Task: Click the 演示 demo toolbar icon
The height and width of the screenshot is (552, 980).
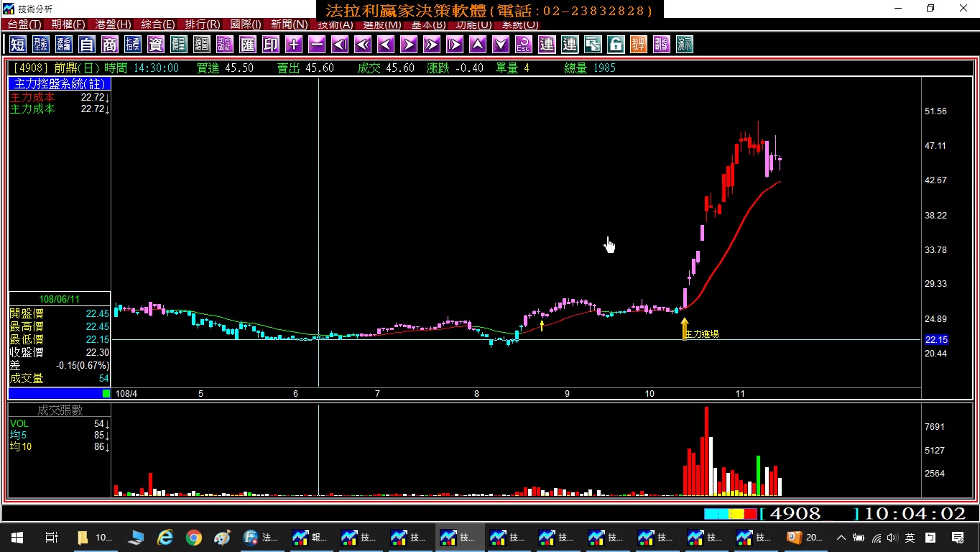Action: (x=685, y=45)
